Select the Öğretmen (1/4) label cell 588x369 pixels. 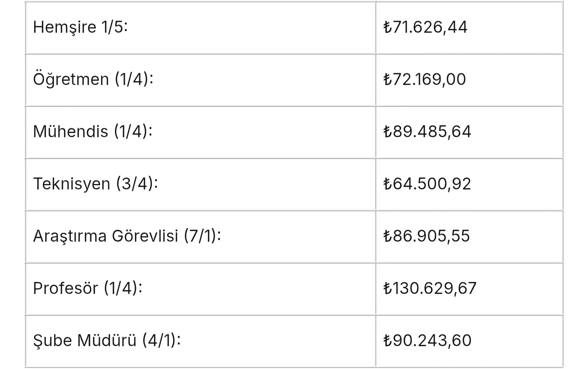point(93,79)
